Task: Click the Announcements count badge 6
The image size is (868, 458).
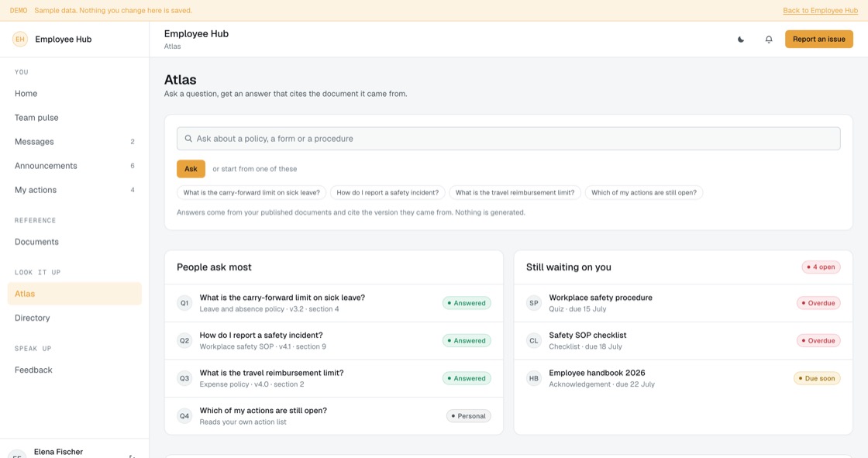Action: (133, 166)
